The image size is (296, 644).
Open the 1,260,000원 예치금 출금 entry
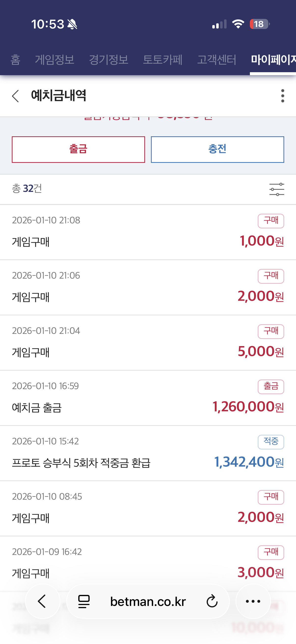148,398
